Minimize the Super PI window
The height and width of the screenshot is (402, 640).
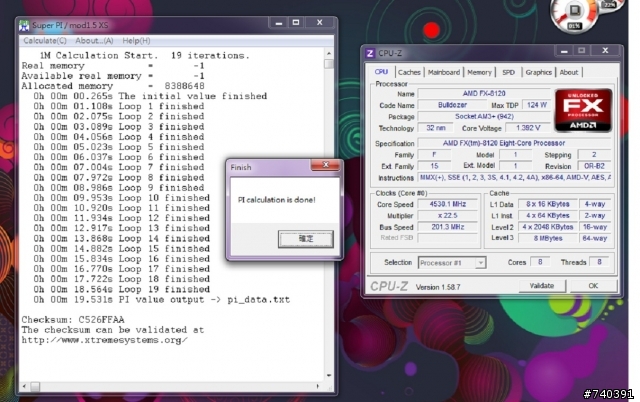[279, 23]
